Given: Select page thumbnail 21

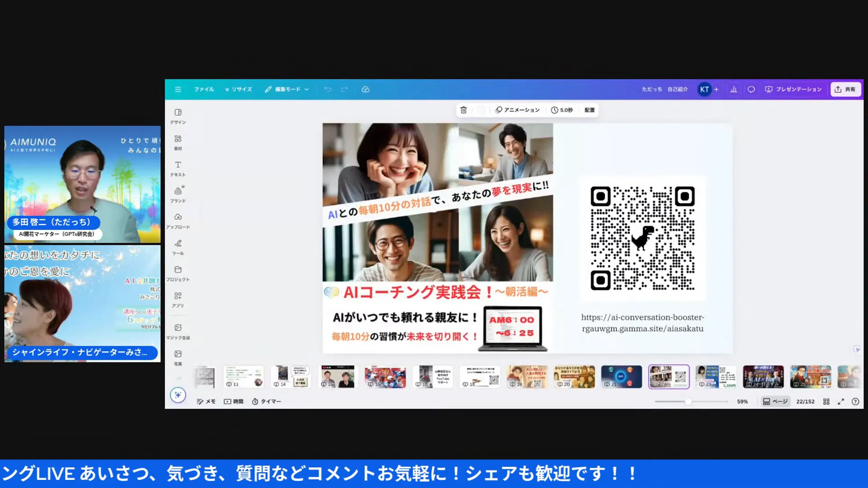Looking at the screenshot, I should click(622, 377).
